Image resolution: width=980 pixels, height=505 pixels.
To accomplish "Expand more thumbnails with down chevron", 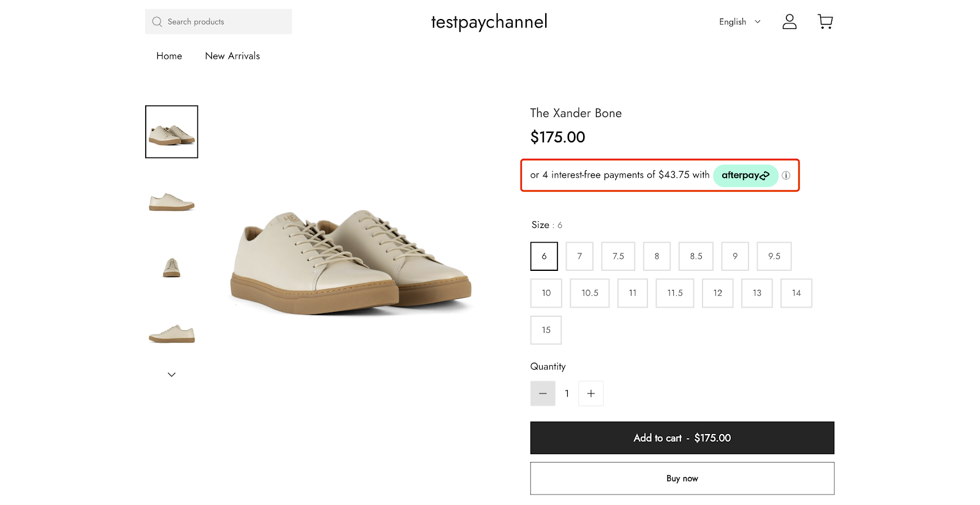I will coord(171,374).
